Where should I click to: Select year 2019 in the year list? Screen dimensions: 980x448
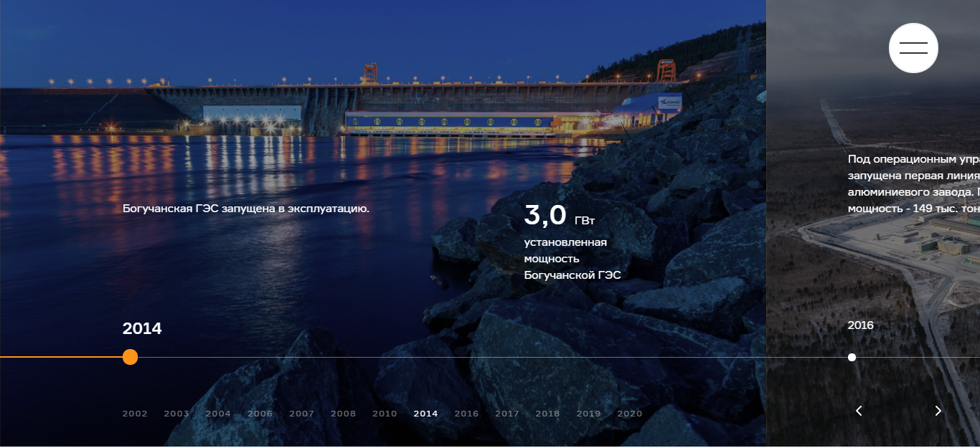(589, 414)
